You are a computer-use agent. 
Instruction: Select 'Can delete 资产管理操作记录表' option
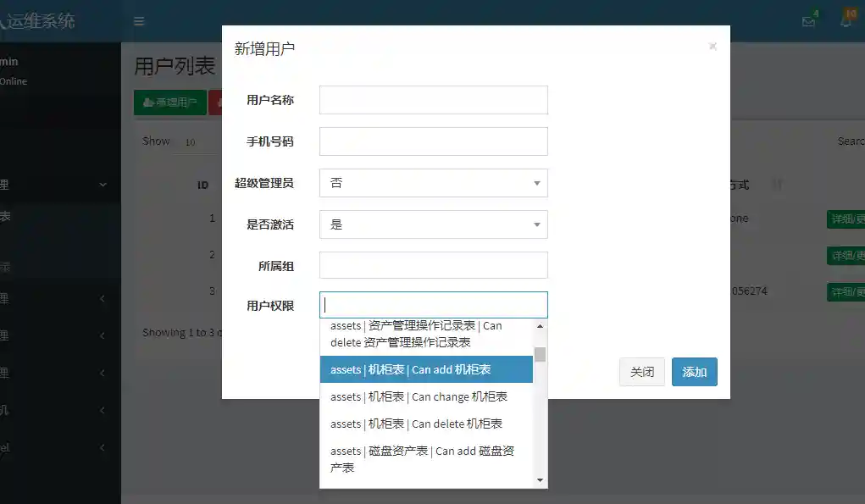pyautogui.click(x=426, y=334)
